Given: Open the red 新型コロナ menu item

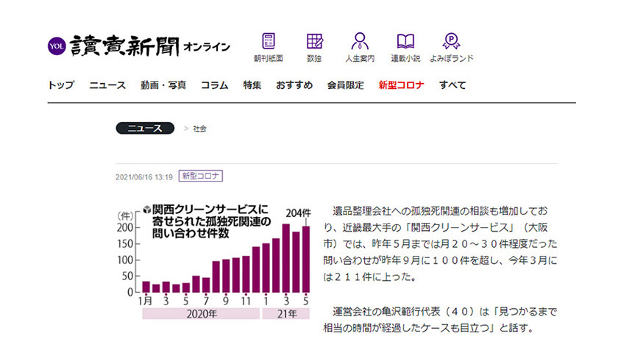Looking at the screenshot, I should [x=401, y=85].
